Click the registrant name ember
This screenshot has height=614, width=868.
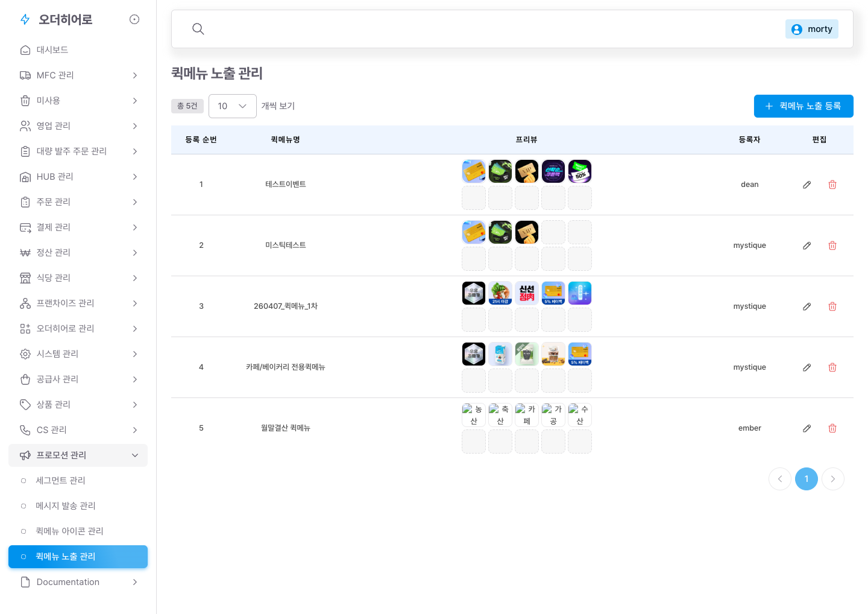750,428
